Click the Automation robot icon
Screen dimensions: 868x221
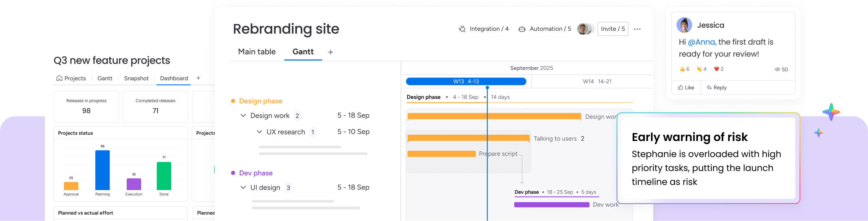click(x=522, y=29)
